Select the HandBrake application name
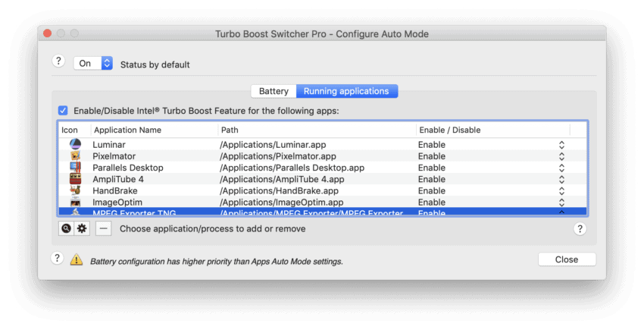 [x=115, y=190]
